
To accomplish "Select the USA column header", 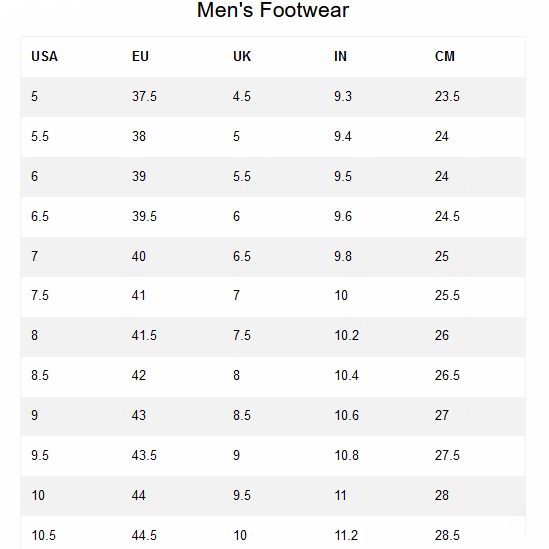I will point(44,56).
